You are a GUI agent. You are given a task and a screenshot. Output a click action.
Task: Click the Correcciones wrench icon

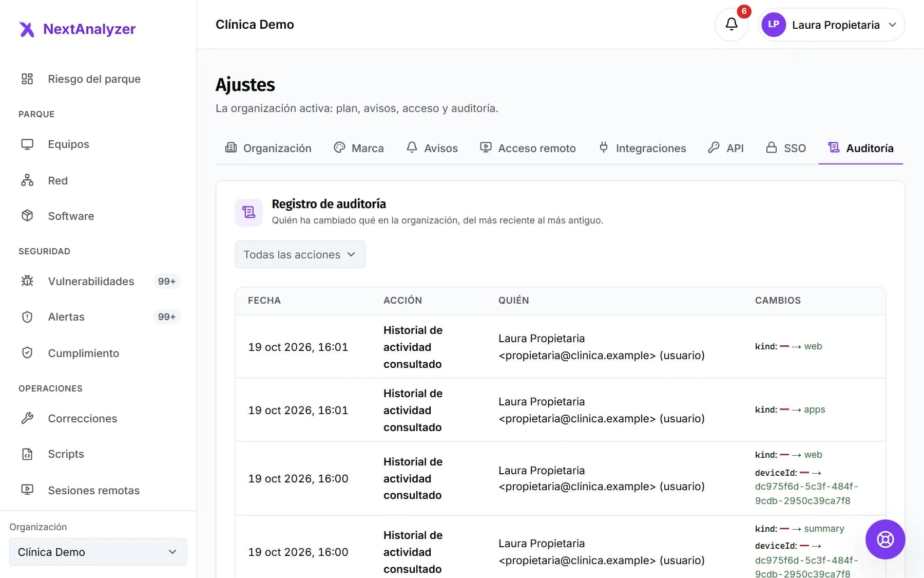coord(27,418)
